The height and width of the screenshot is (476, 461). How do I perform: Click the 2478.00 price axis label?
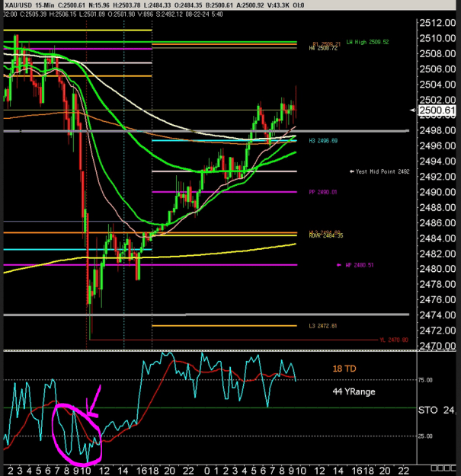click(x=437, y=284)
